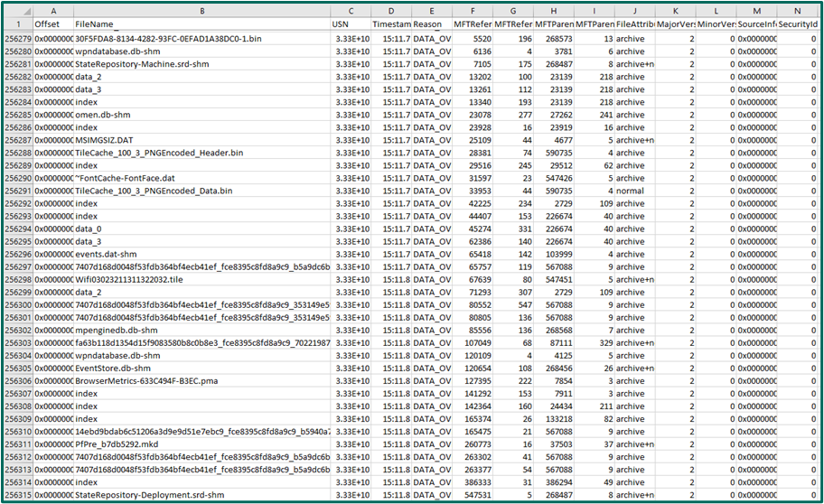The height and width of the screenshot is (504, 824).
Task: Click the PfPre_b7db5292.mkd file name cell
Action: coord(201,444)
